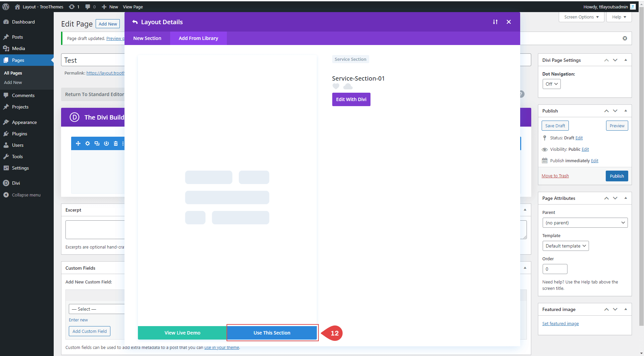Collapse the Divi Page Settings panel
This screenshot has height=356, width=644.
point(626,60)
